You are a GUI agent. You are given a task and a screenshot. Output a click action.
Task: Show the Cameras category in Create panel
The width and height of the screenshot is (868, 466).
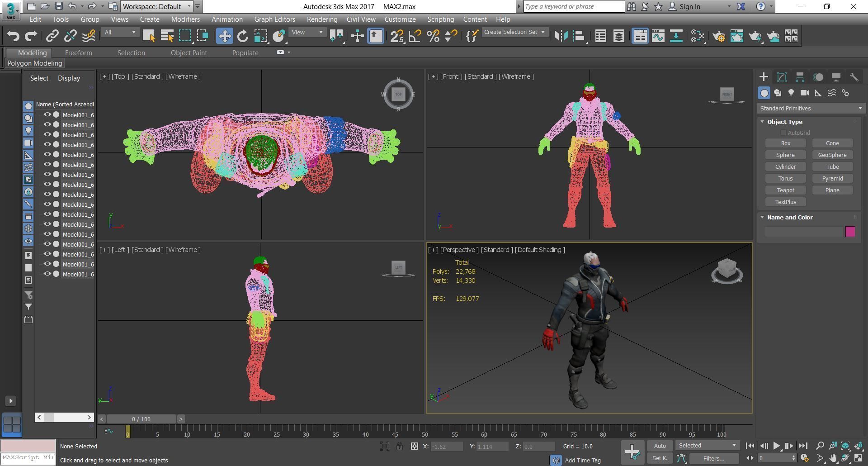805,93
